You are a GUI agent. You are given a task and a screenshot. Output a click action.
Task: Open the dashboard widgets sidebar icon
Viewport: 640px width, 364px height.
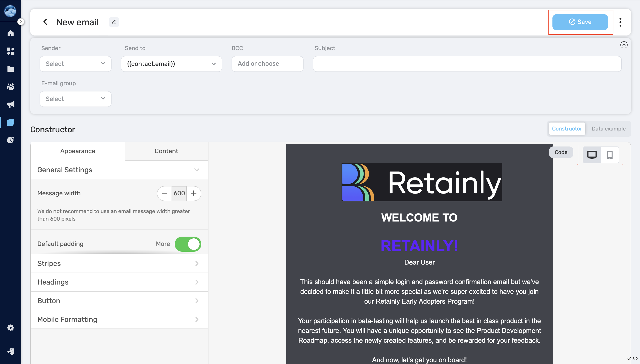(10, 51)
